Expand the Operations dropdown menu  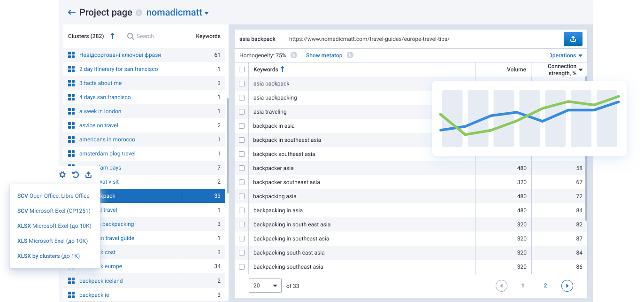[565, 55]
